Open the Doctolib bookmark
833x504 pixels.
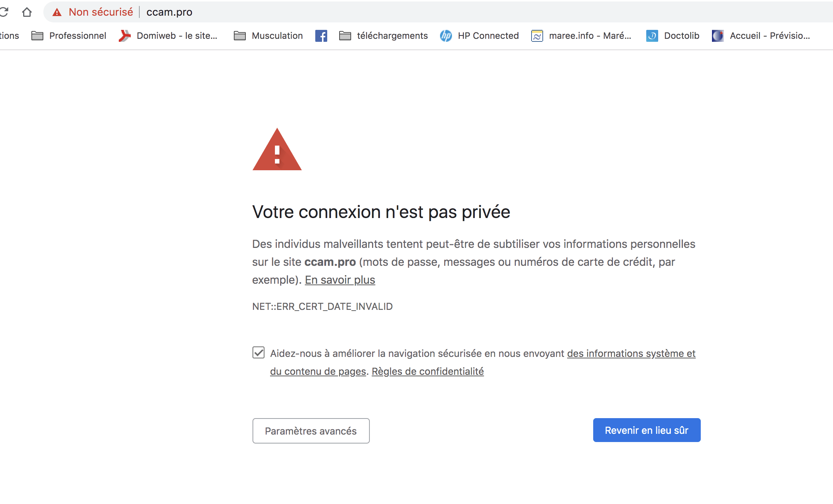[672, 36]
